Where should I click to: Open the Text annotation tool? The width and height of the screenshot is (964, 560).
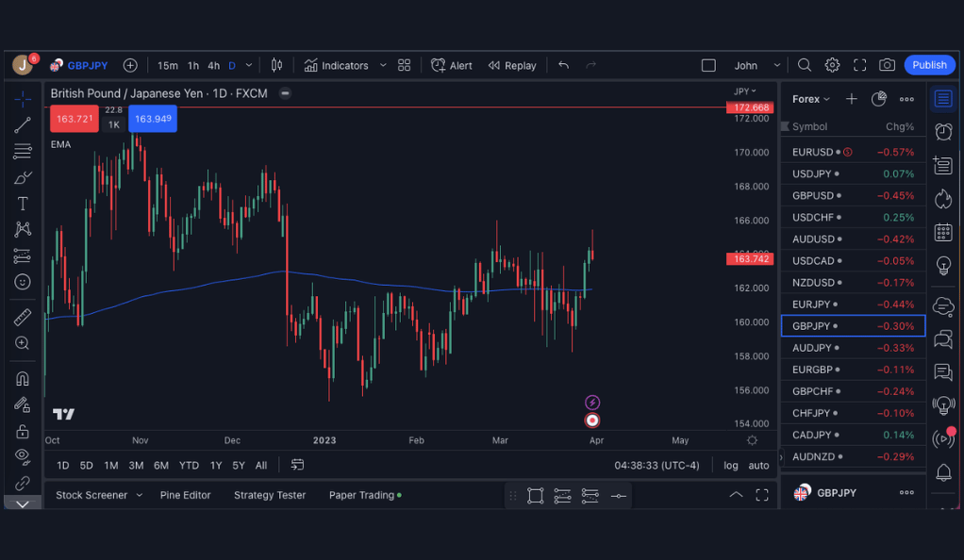(23, 203)
